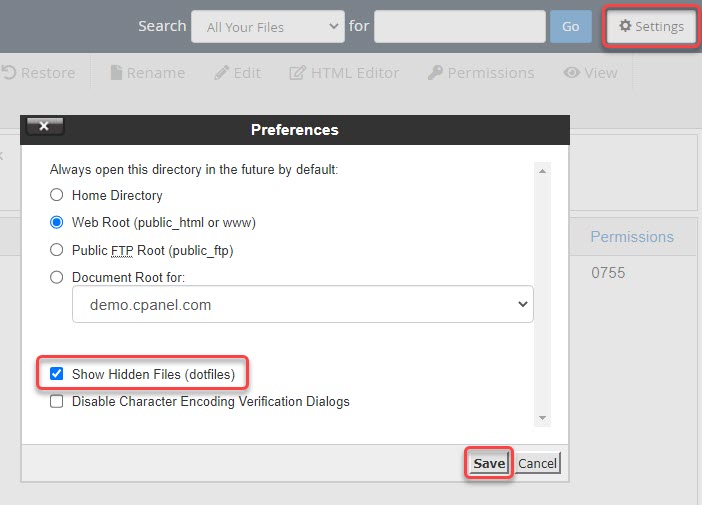Image resolution: width=702 pixels, height=505 pixels.
Task: Close the Preferences dialog title-bar button
Action: [x=45, y=126]
